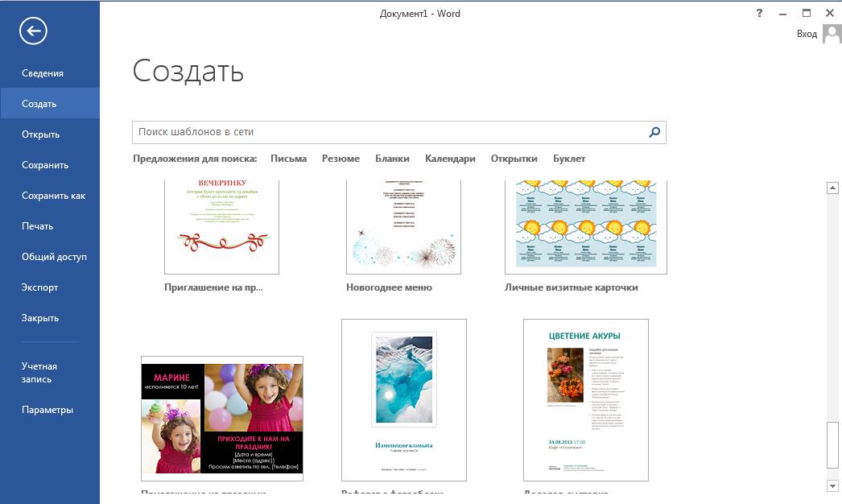The width and height of the screenshot is (842, 504).
Task: Click the user account avatar icon
Action: coord(832,34)
